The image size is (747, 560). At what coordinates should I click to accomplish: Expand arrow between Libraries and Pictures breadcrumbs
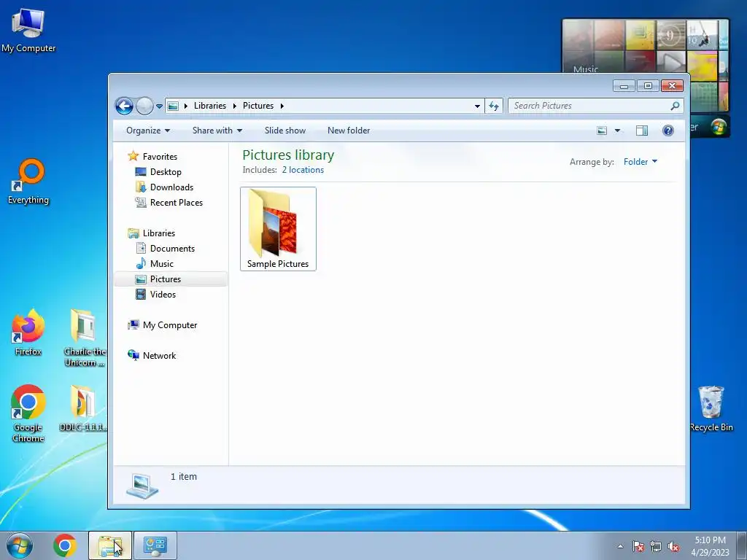(x=234, y=106)
